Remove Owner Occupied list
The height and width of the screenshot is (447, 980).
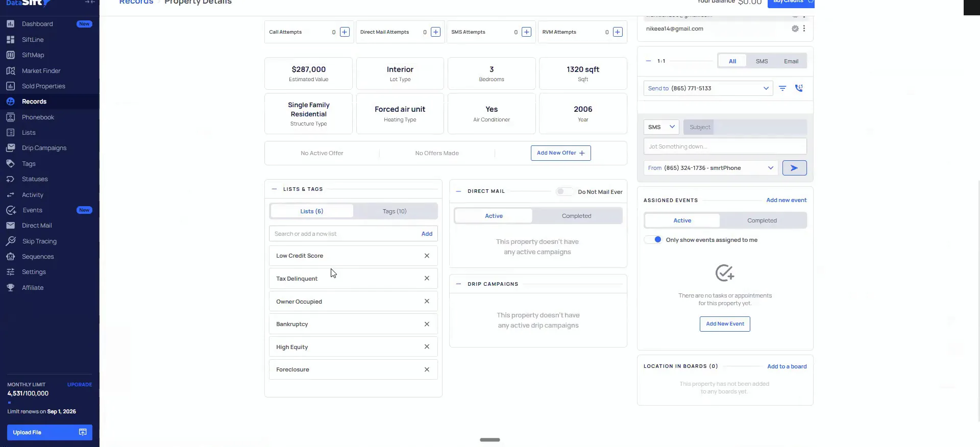pyautogui.click(x=427, y=301)
